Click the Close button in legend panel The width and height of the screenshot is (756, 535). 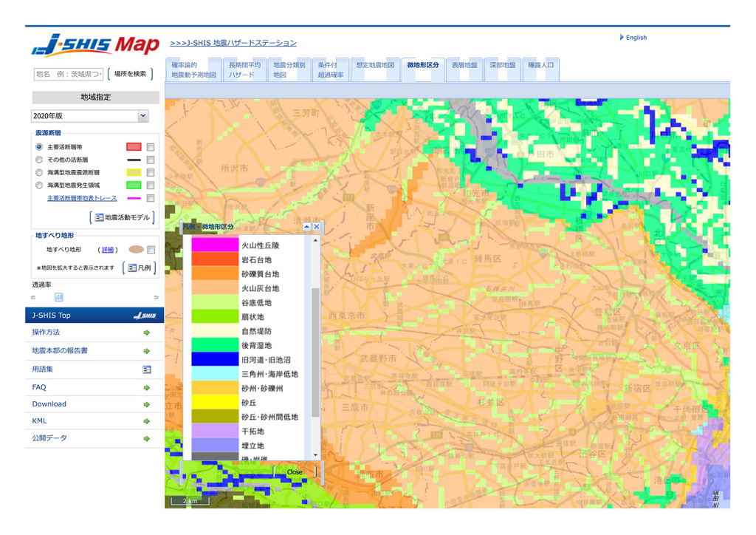coord(294,472)
